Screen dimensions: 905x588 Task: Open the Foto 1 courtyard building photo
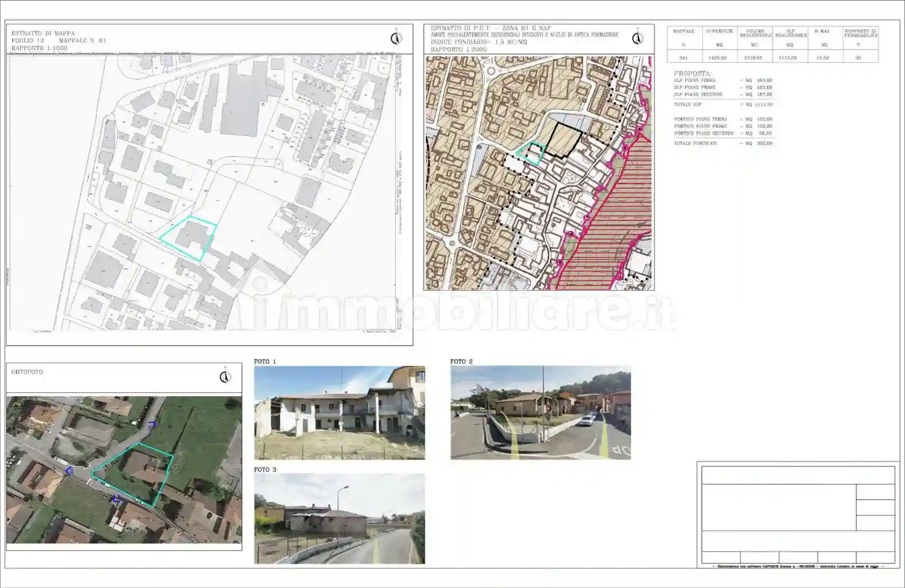pos(339,413)
